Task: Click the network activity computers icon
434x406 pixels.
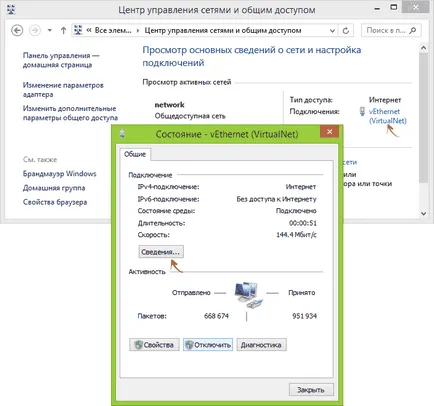Action: [248, 294]
